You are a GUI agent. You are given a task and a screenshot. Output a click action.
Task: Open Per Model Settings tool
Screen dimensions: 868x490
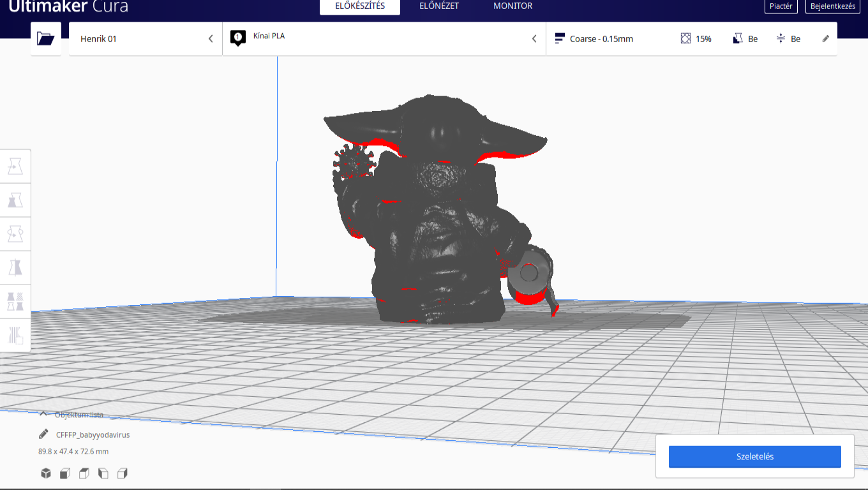click(15, 302)
